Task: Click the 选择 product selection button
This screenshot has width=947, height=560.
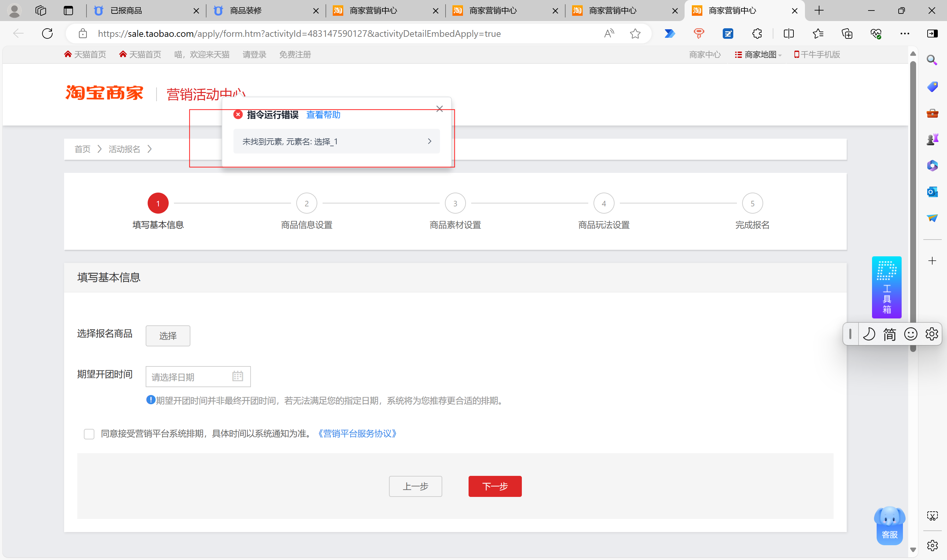Action: [x=168, y=336]
